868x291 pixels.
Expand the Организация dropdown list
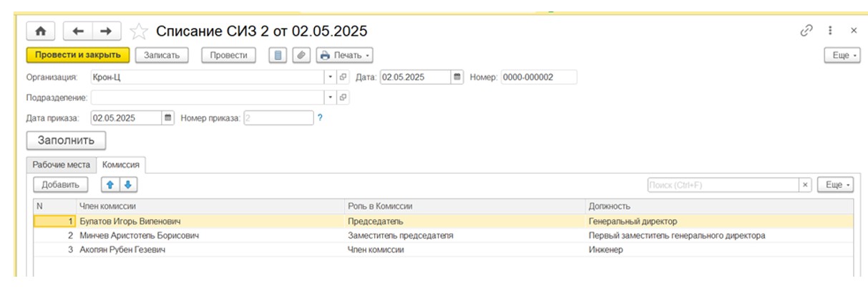[x=331, y=77]
